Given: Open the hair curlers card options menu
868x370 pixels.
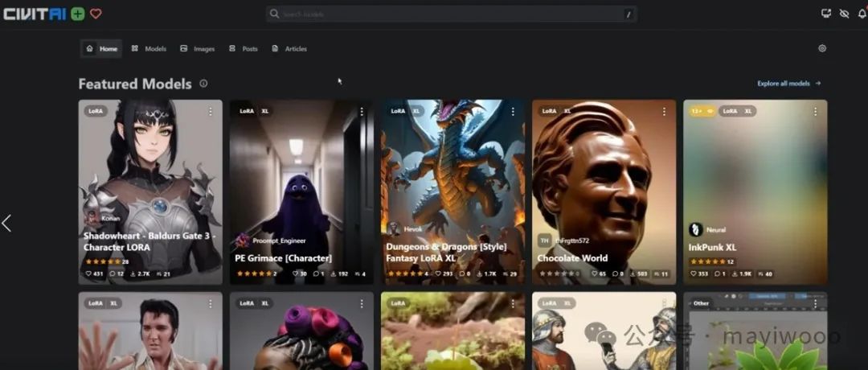Looking at the screenshot, I should tap(362, 303).
